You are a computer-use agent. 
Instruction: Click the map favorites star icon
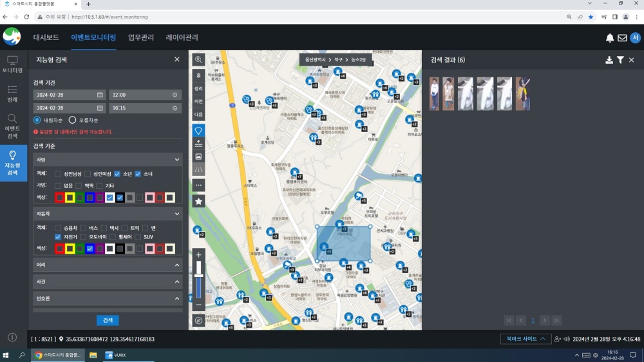[198, 202]
